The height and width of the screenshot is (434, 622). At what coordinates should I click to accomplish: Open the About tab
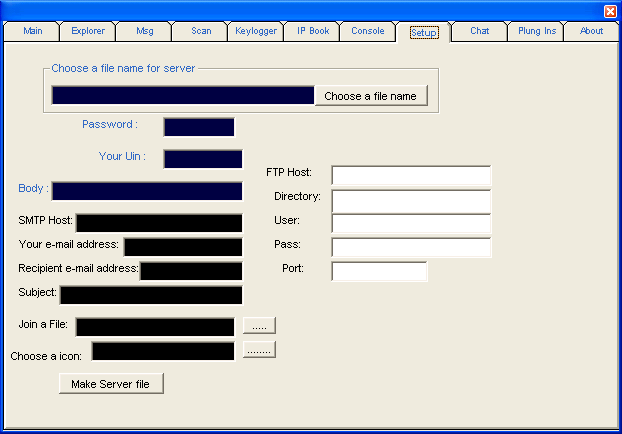tap(592, 31)
